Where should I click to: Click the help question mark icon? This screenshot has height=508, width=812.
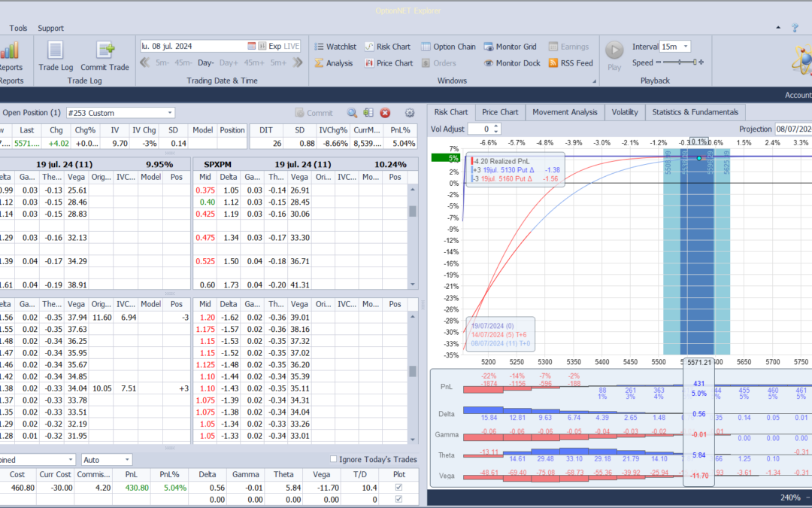coord(795,28)
